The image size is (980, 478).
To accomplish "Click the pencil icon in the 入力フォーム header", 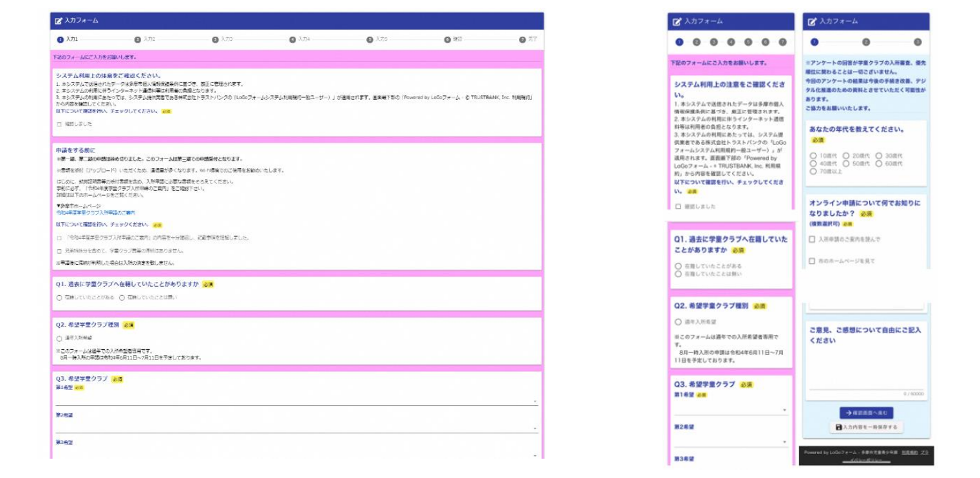I will pos(57,19).
